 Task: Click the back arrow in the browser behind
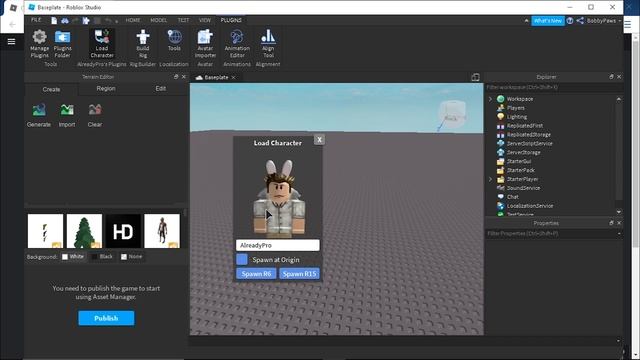pyautogui.click(x=12, y=24)
